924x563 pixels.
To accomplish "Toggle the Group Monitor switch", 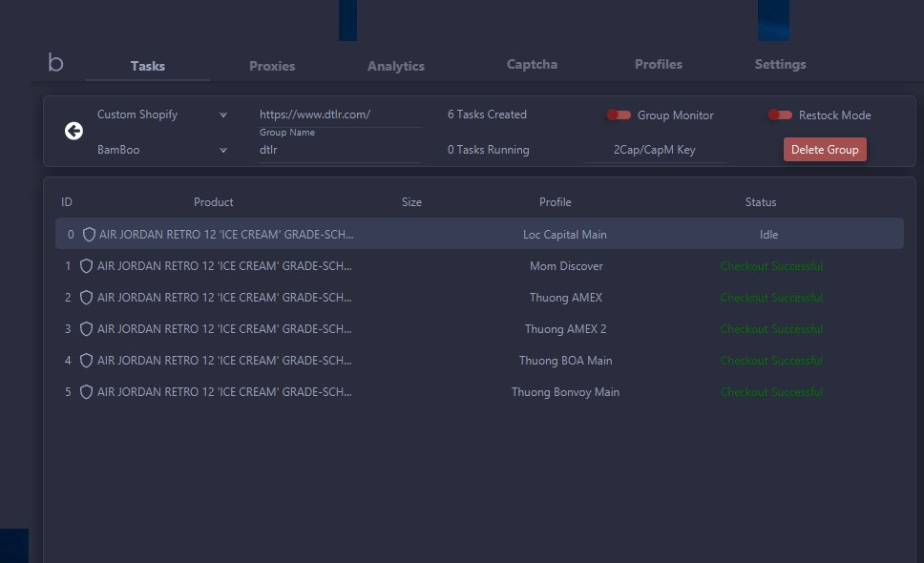I will 619,115.
